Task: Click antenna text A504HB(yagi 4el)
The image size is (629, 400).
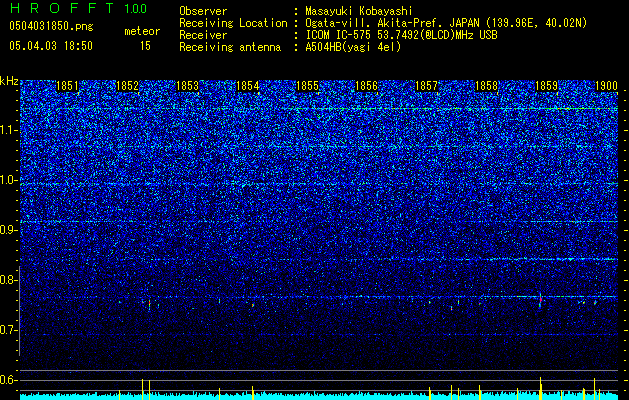Action: tap(353, 47)
